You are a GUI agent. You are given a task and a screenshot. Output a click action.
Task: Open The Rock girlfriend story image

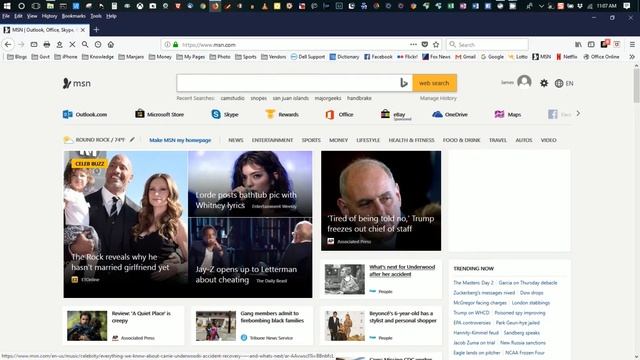click(125, 224)
